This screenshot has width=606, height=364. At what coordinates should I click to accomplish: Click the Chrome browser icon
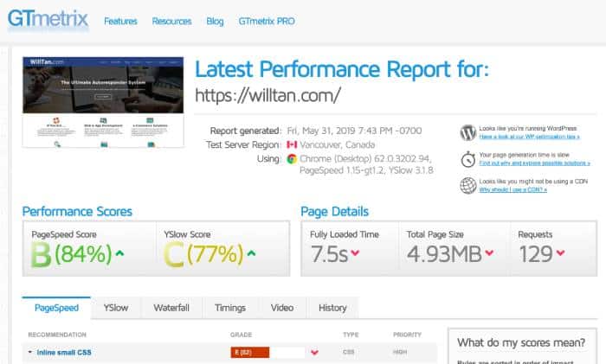click(x=292, y=158)
